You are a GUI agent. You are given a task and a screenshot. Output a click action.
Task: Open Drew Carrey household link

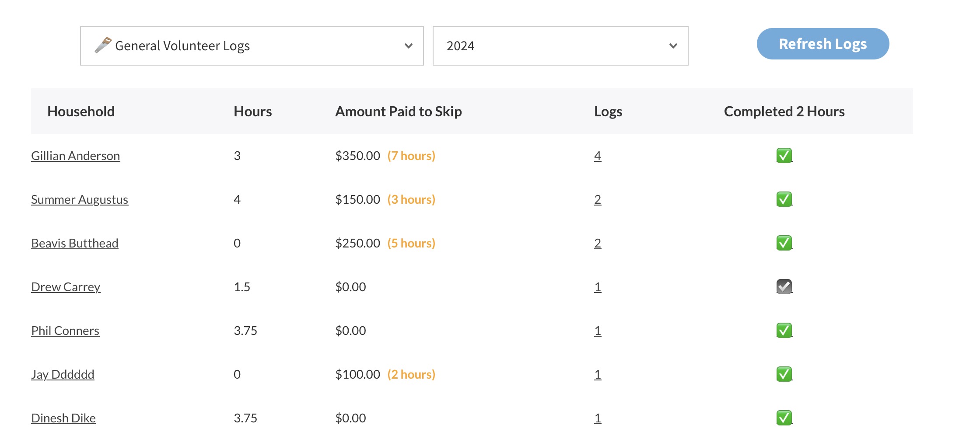(x=66, y=287)
